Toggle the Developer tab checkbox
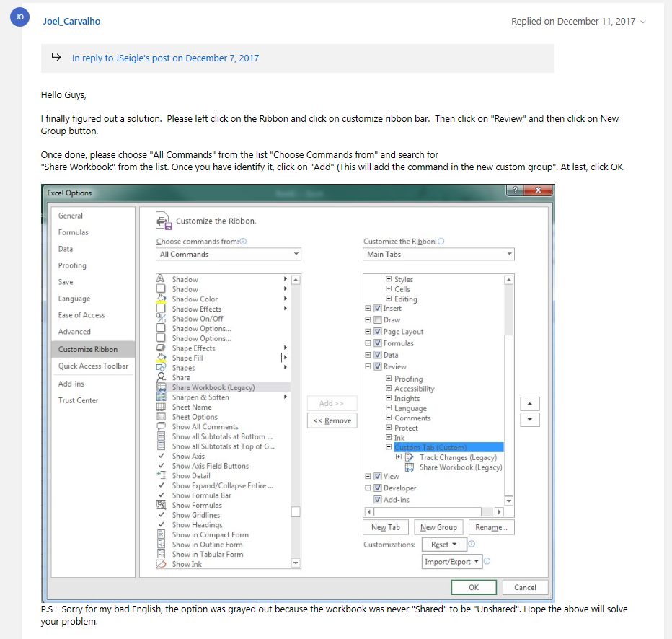This screenshot has height=639, width=672. pos(378,488)
